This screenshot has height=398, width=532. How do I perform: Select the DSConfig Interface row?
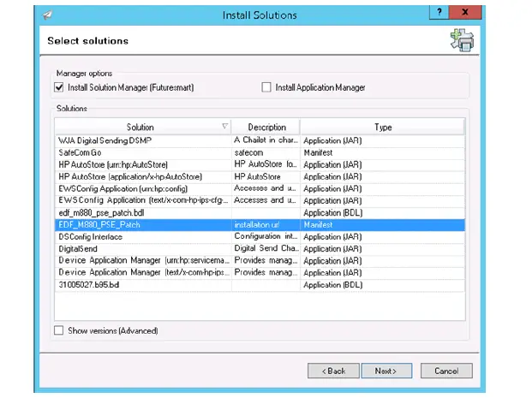pyautogui.click(x=260, y=236)
